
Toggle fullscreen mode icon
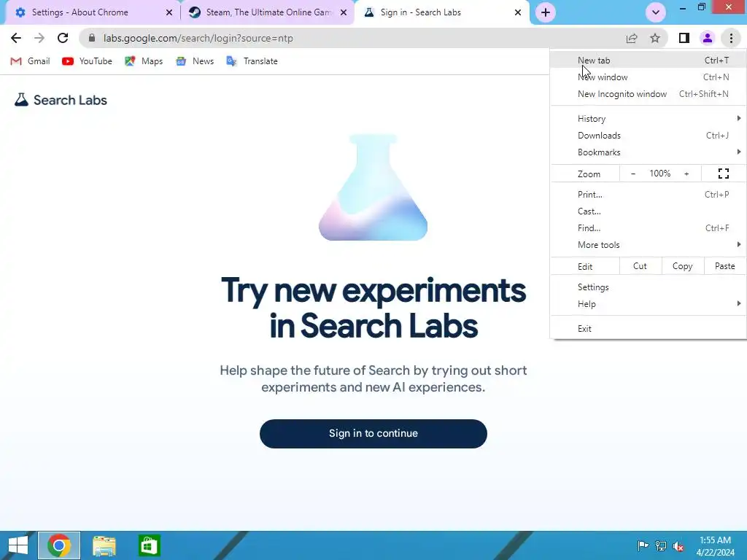click(723, 174)
